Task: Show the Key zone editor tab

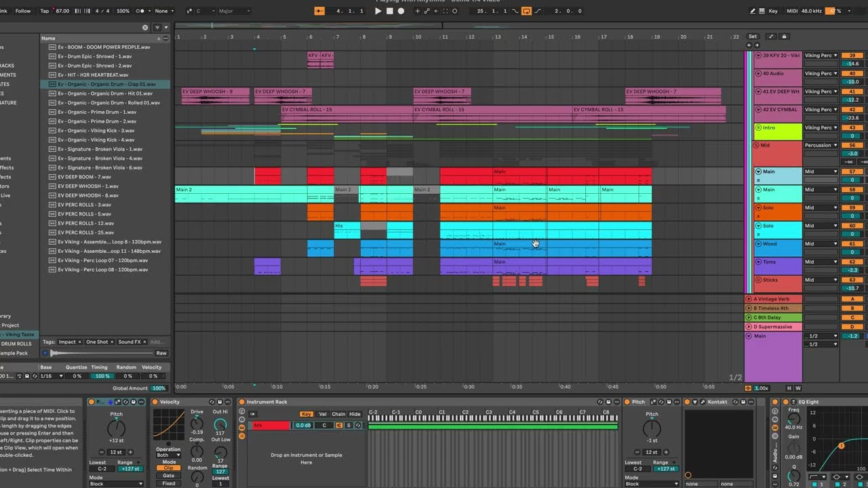Action: click(x=307, y=414)
